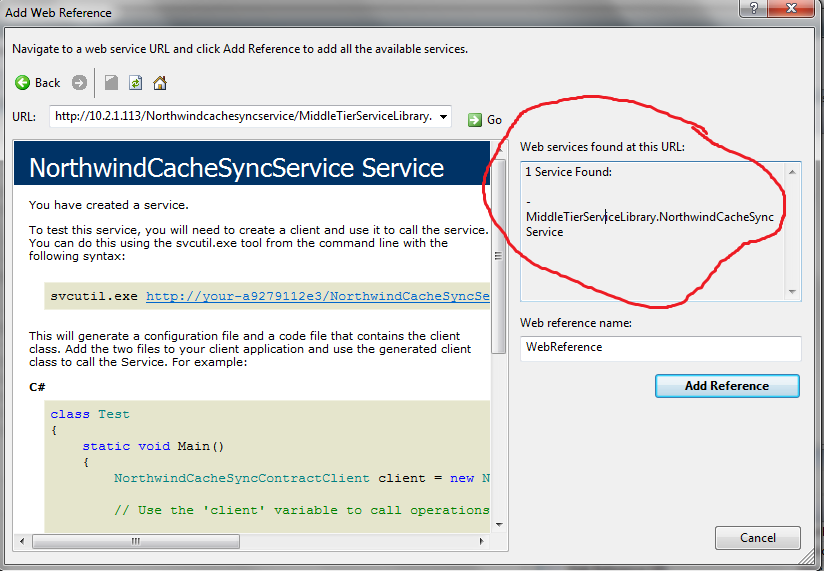The width and height of the screenshot is (824, 571).
Task: Click the grey Forward arrow icon
Action: click(79, 82)
